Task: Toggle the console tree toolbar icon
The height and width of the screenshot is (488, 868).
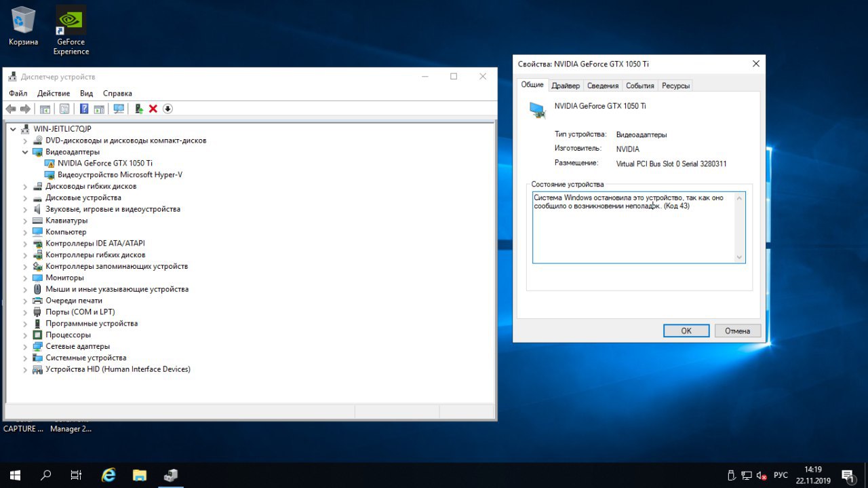Action: click(x=45, y=109)
